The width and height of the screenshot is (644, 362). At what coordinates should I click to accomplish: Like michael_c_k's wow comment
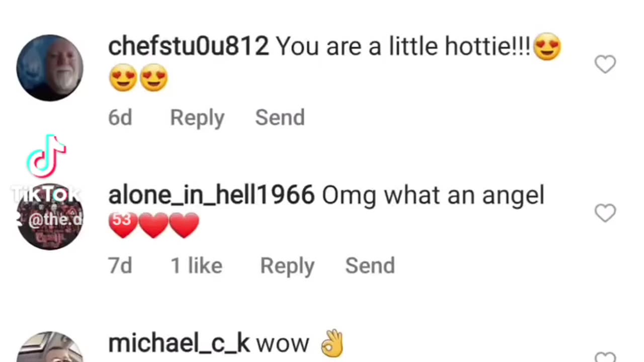coord(605,357)
